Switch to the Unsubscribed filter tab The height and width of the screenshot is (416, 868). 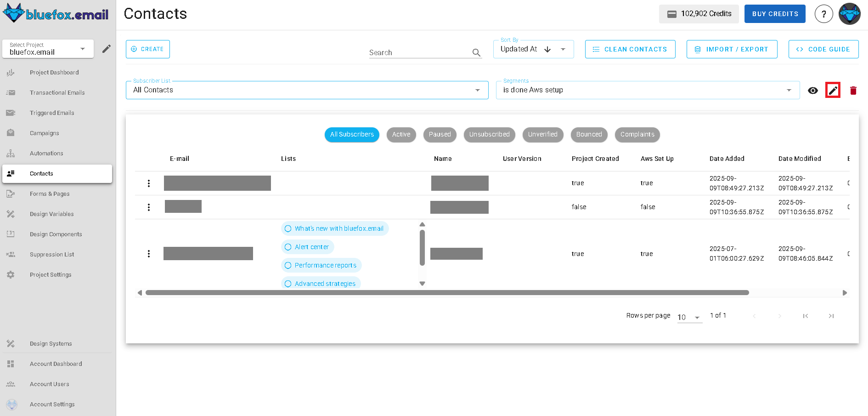489,134
